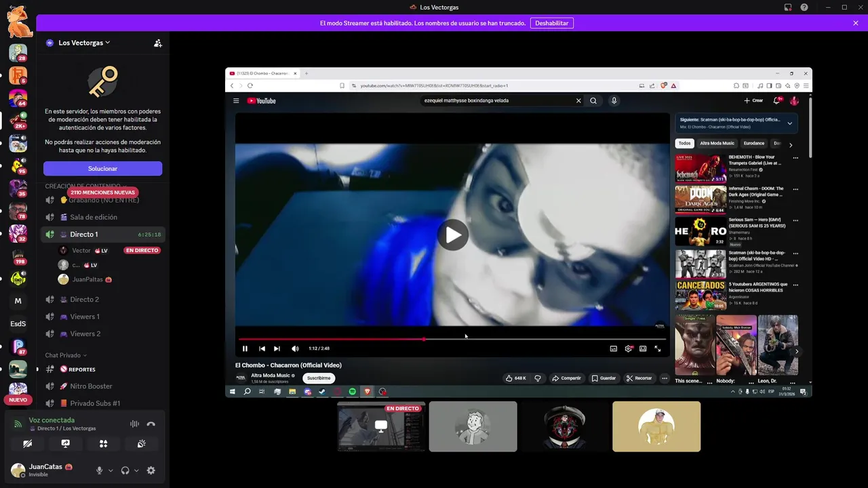Click the Steam icon in streamed taskbar
This screenshot has width=868, height=488.
pos(322,392)
